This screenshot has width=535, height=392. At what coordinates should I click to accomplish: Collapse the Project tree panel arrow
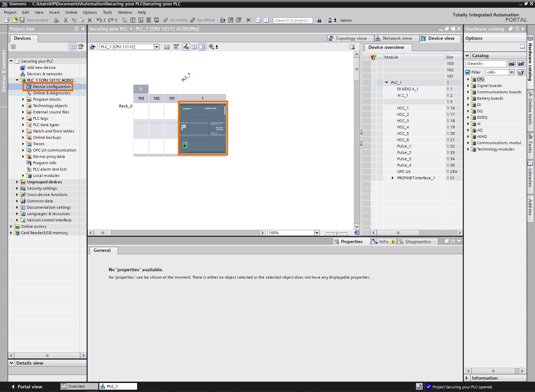(83, 29)
